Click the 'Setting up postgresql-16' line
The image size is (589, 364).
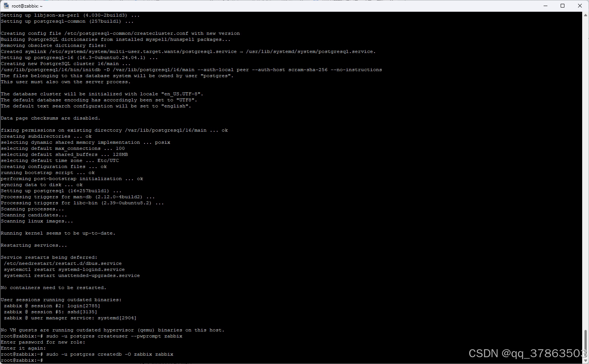click(x=79, y=58)
